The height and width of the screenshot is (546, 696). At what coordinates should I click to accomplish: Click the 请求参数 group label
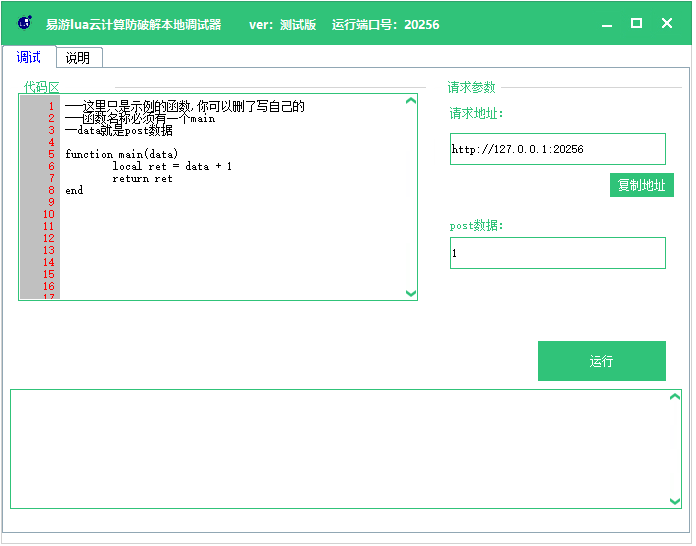(x=473, y=87)
